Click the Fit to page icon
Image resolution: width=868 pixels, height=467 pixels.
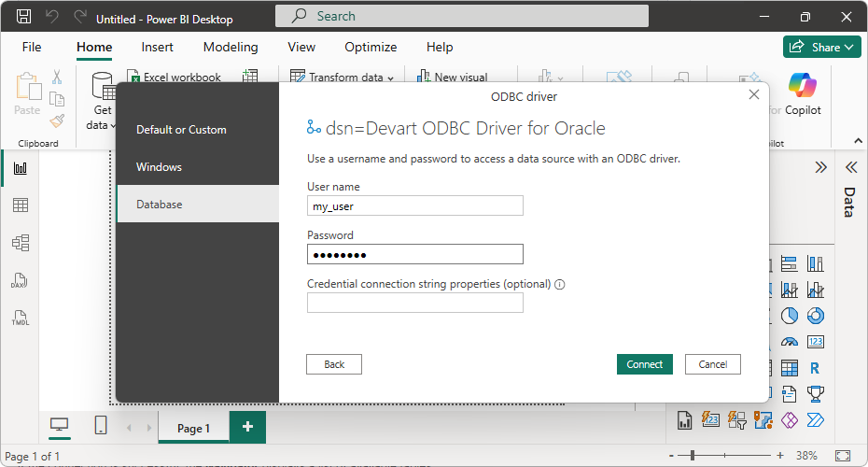(x=842, y=456)
